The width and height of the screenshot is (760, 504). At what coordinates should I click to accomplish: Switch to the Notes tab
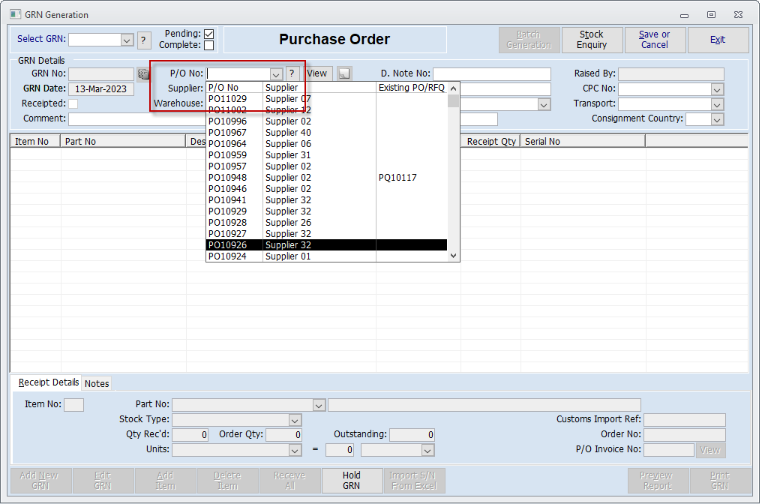(x=97, y=384)
